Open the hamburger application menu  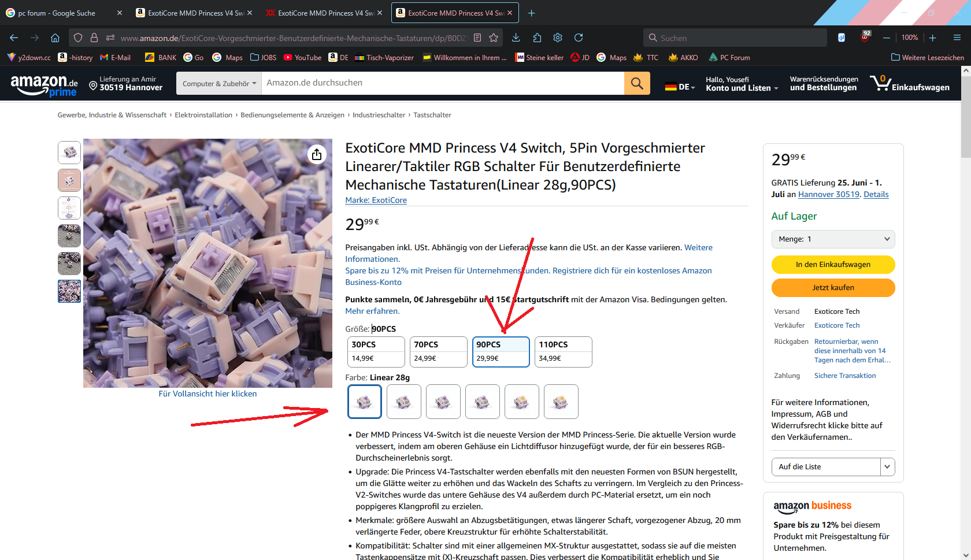[957, 38]
